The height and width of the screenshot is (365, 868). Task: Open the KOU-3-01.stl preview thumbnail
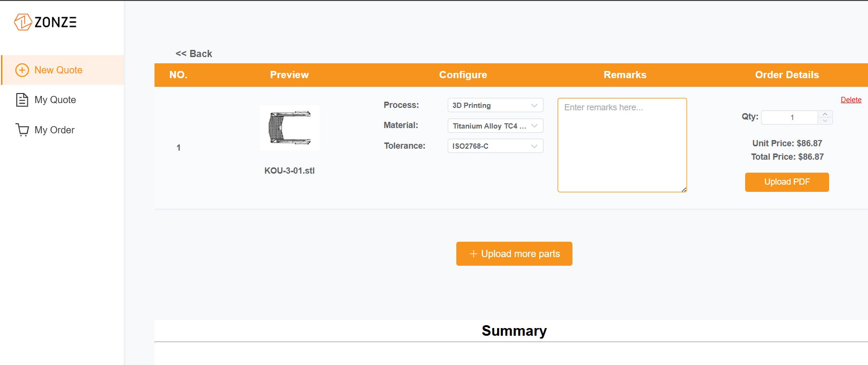point(289,128)
